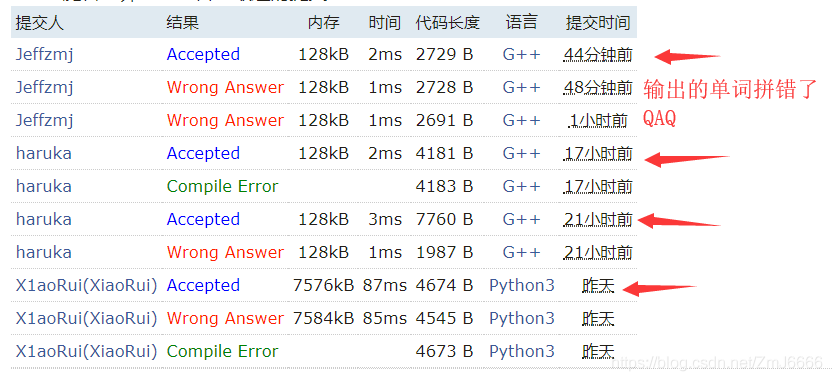Click 21小时前 in the 7760 B row

click(598, 219)
